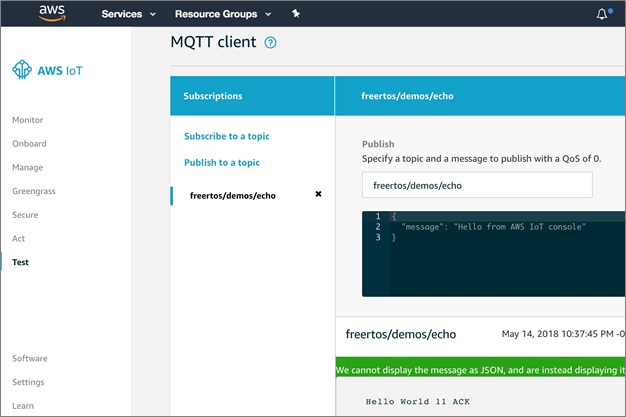The image size is (626, 417).
Task: Click the MQTT client help icon
Action: click(270, 42)
